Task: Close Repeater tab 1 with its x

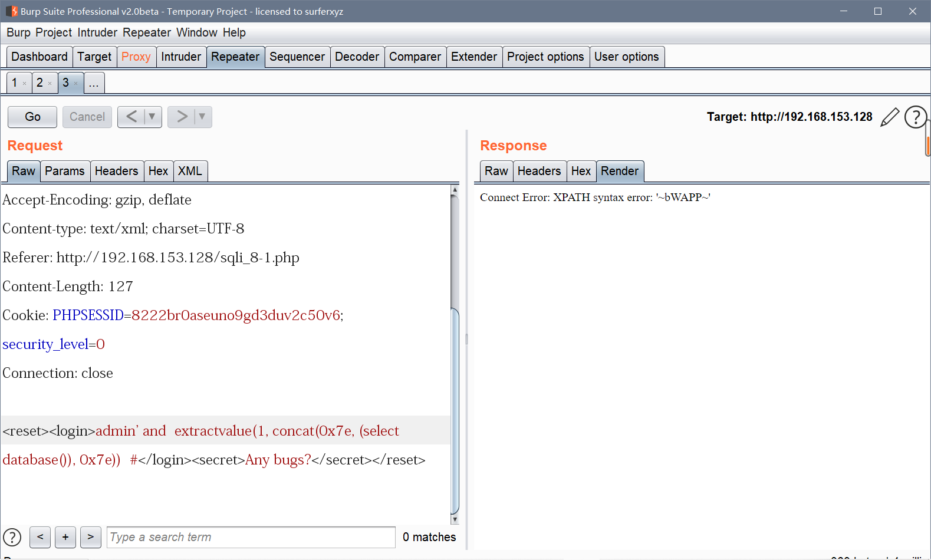Action: click(x=24, y=84)
